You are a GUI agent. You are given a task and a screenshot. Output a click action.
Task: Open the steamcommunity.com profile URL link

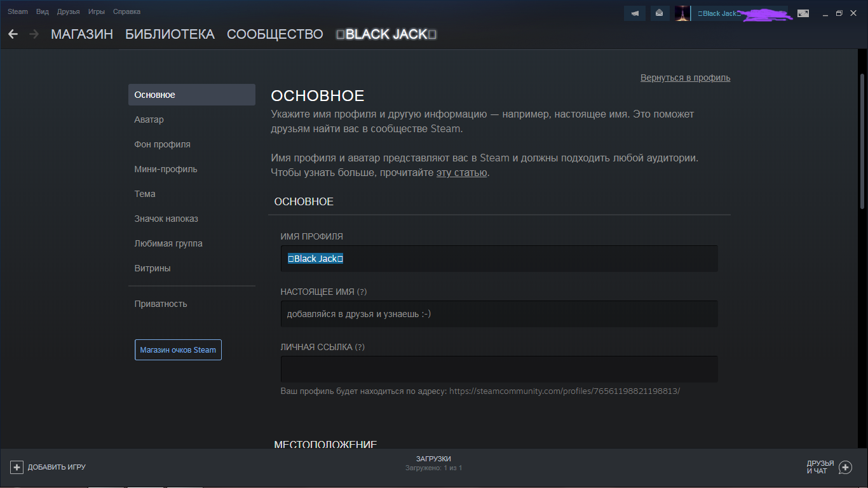point(564,391)
